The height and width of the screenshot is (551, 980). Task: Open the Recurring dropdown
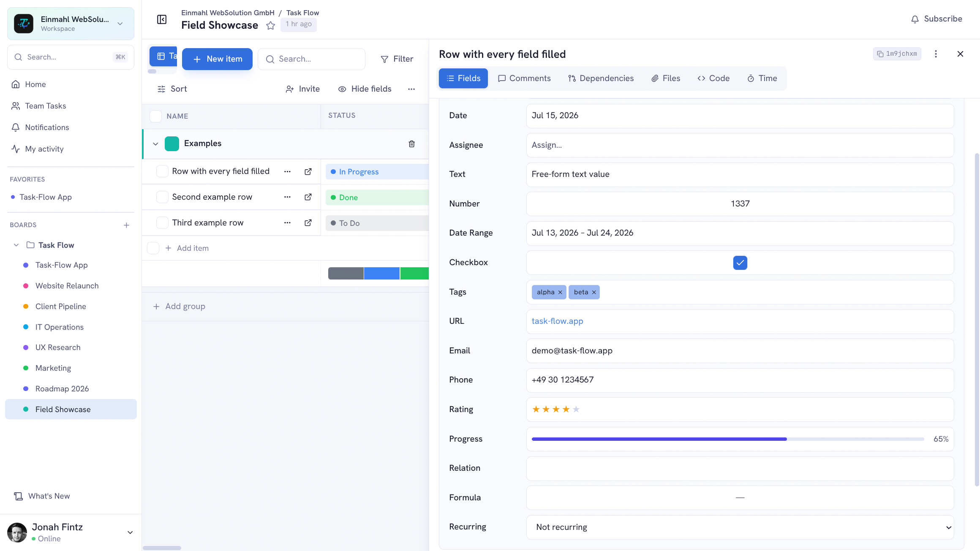click(x=740, y=527)
